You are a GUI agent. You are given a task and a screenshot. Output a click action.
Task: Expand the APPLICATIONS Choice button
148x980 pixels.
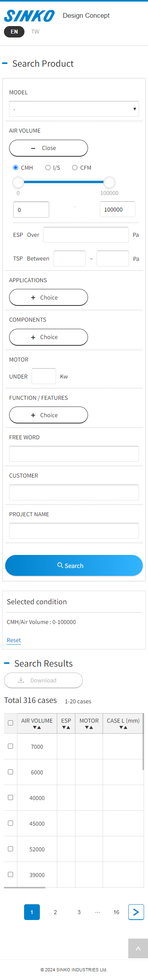tap(49, 298)
